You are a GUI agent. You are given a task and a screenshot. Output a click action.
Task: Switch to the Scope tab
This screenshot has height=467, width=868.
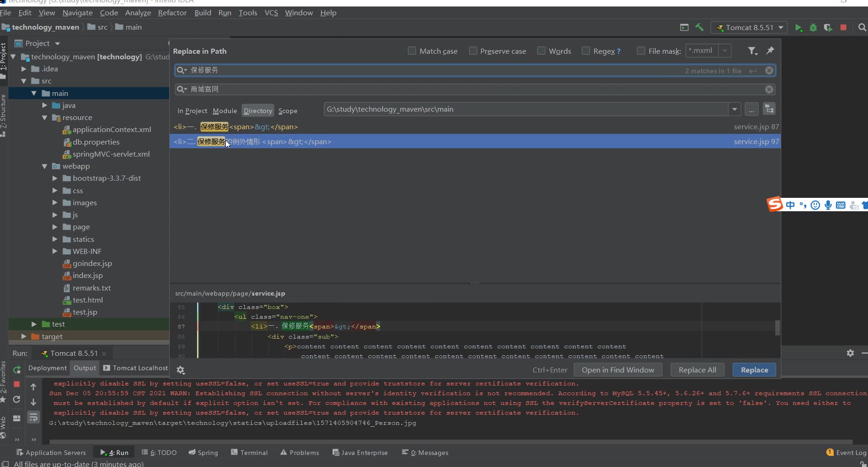coord(287,111)
